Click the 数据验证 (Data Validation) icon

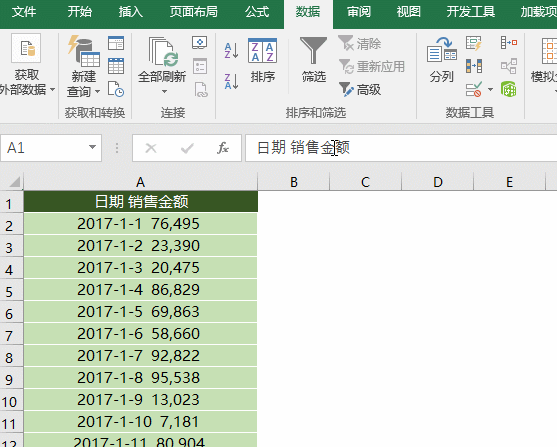(474, 89)
